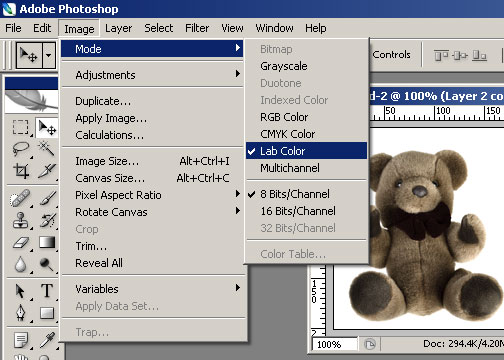Viewport: 504px width, 360px height.
Task: Select the Eraser tool
Action: pos(20,242)
